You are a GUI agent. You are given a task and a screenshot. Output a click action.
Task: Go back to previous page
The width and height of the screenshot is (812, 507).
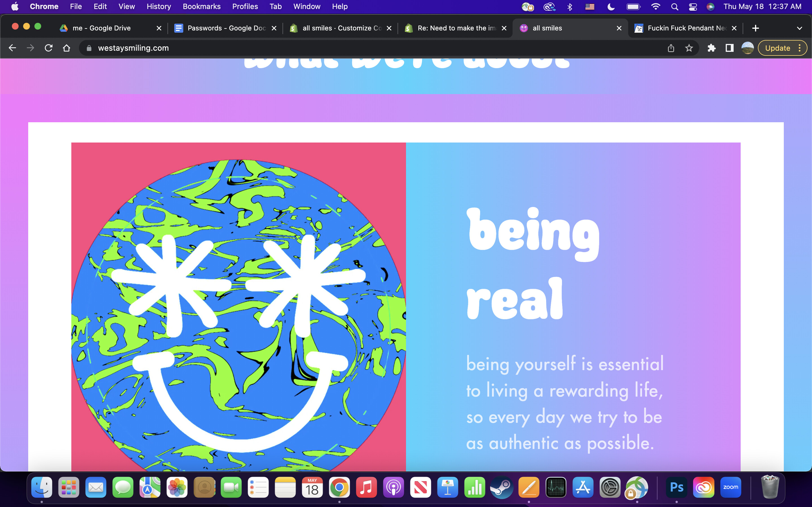[12, 48]
